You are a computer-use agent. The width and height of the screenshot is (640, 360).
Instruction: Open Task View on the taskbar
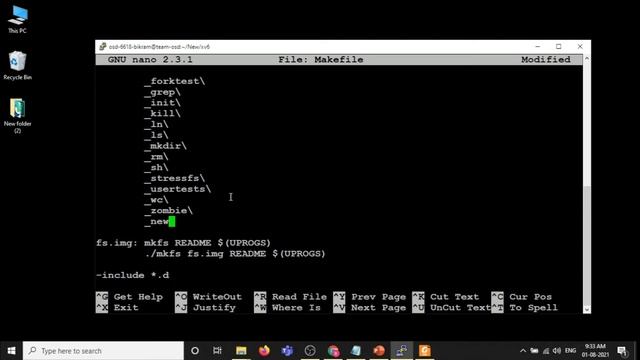[x=217, y=351]
